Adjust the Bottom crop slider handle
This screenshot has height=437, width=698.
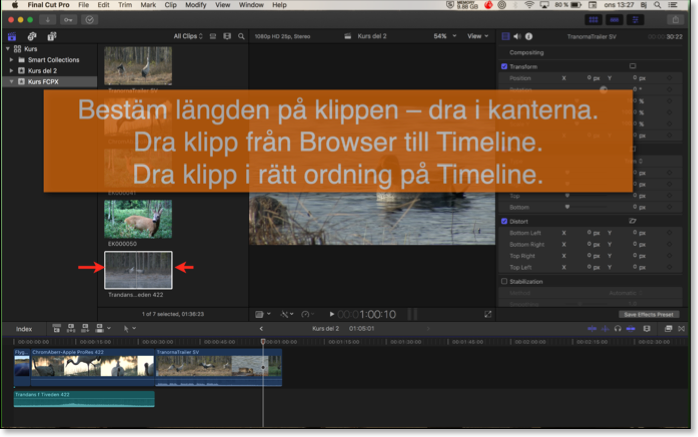[x=567, y=207]
